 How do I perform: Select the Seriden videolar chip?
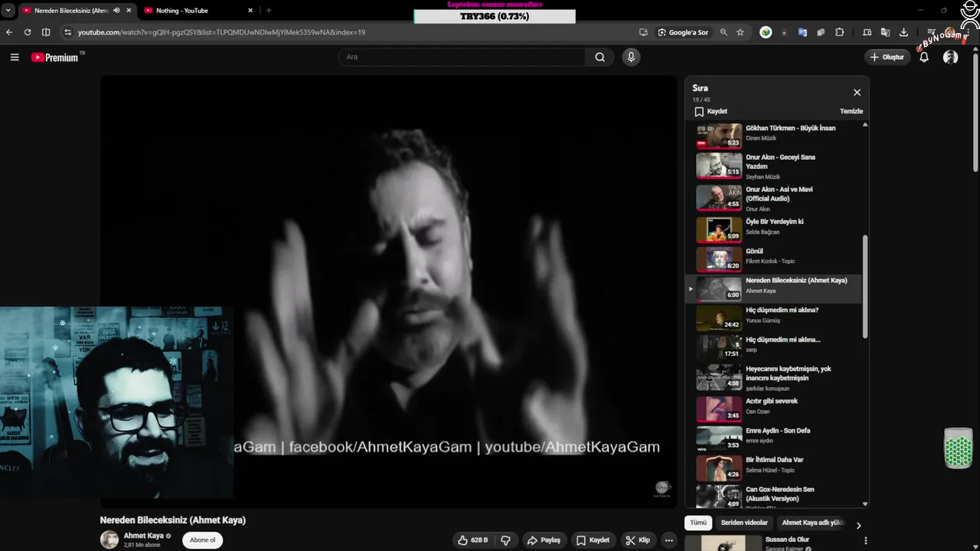pos(744,523)
